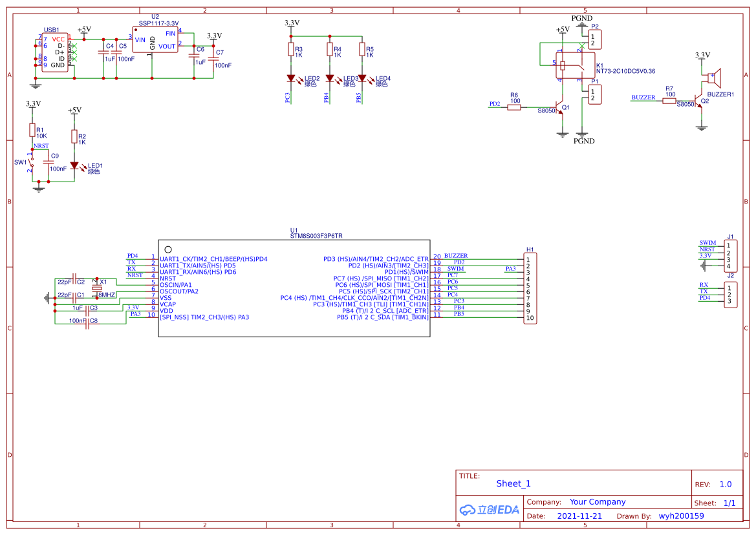
Task: Click the EDA logo in title block
Action: pos(490,509)
